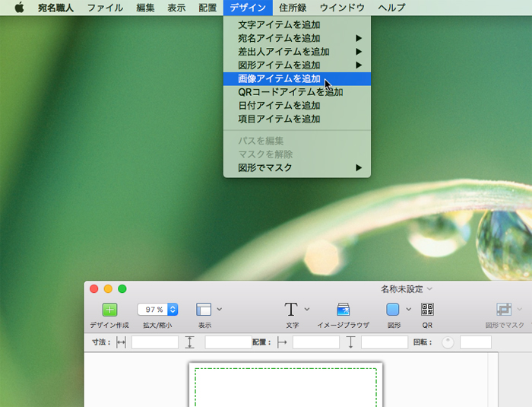Viewport: 532px width, 407px height.
Task: Click the 回転 rotation dial
Action: pos(448,342)
